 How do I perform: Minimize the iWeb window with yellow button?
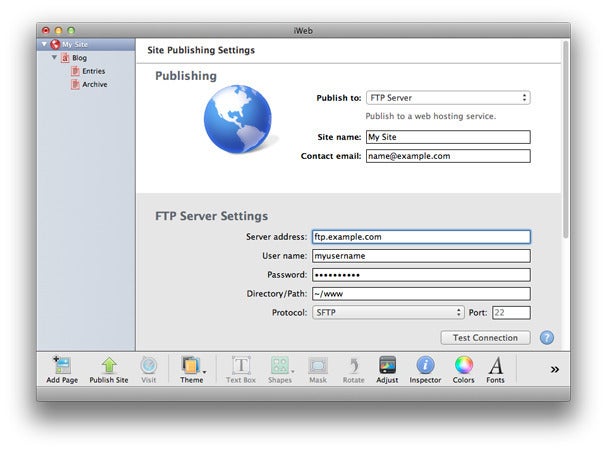click(x=58, y=30)
